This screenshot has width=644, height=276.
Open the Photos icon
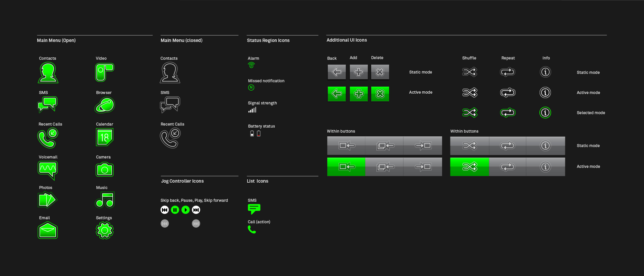tap(47, 200)
